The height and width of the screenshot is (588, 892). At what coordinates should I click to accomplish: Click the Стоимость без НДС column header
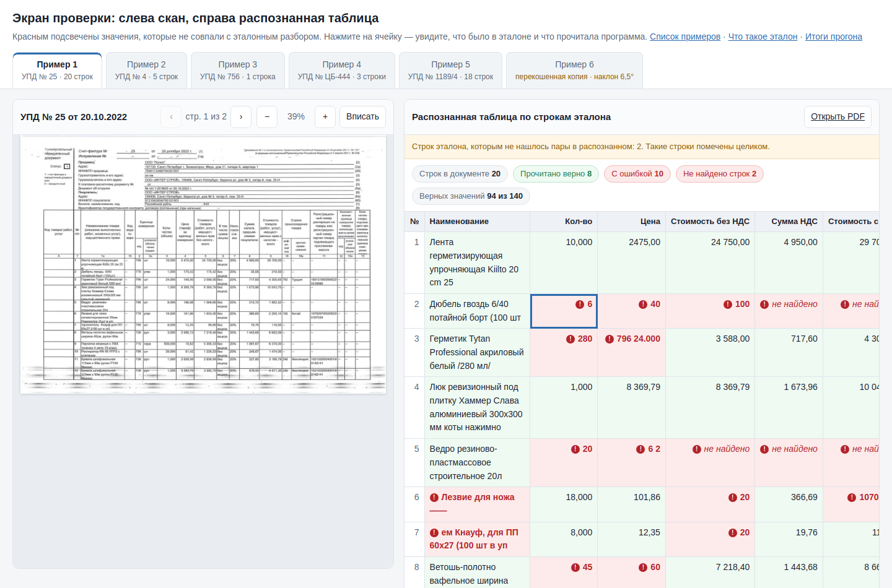click(710, 221)
